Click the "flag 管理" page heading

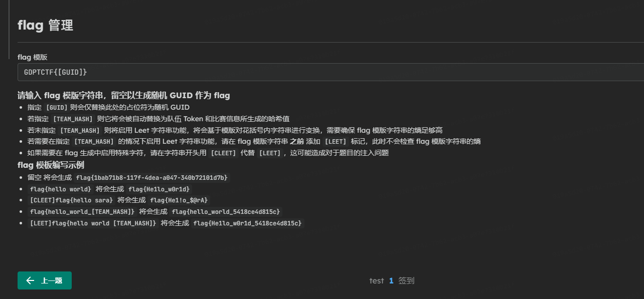[45, 25]
